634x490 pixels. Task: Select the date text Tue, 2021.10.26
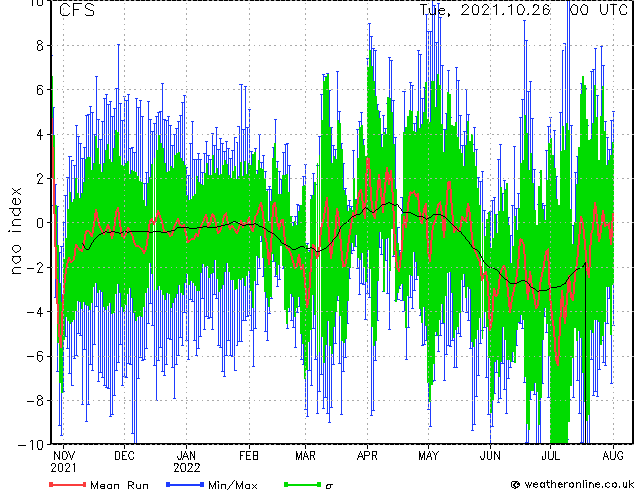[x=484, y=10]
